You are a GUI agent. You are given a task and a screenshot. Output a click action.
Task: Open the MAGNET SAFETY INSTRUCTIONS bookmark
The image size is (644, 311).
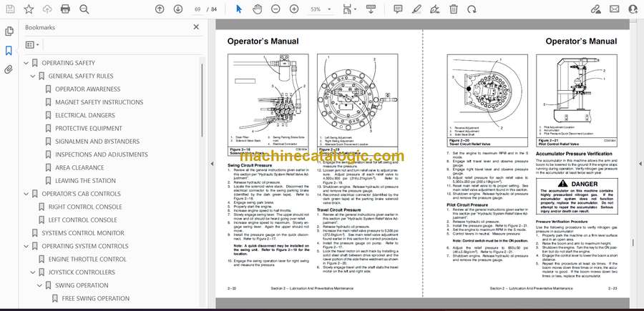(99, 102)
